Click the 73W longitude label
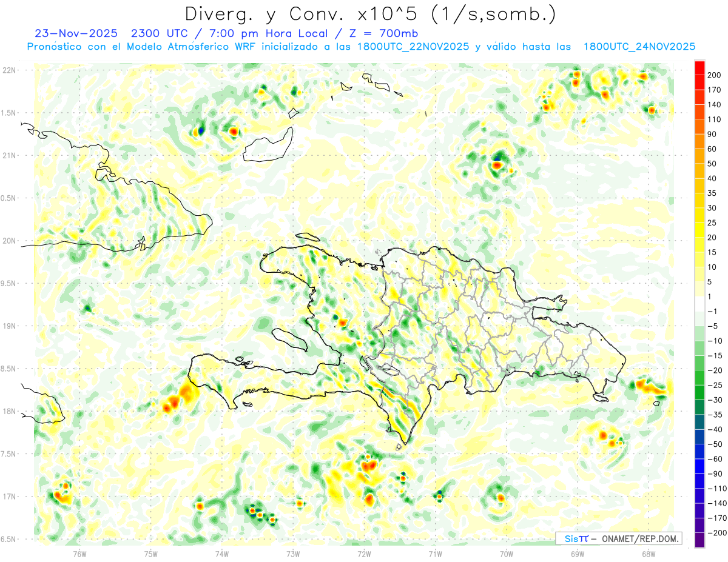728x562 pixels. 293,553
